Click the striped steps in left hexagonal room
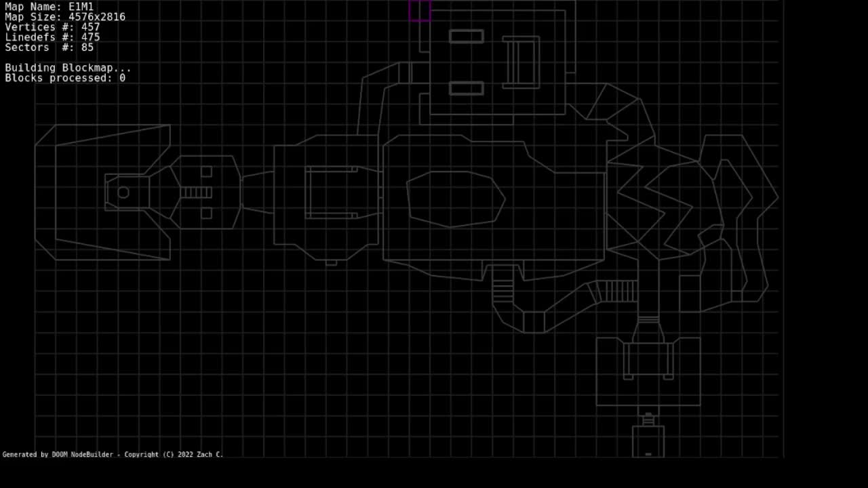 click(196, 192)
